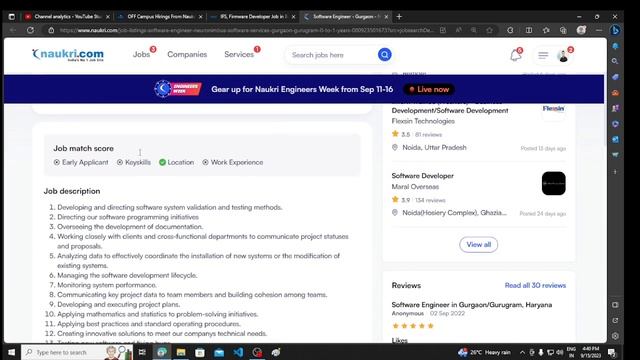
Task: Click the blue search magnifier button
Action: pyautogui.click(x=384, y=54)
